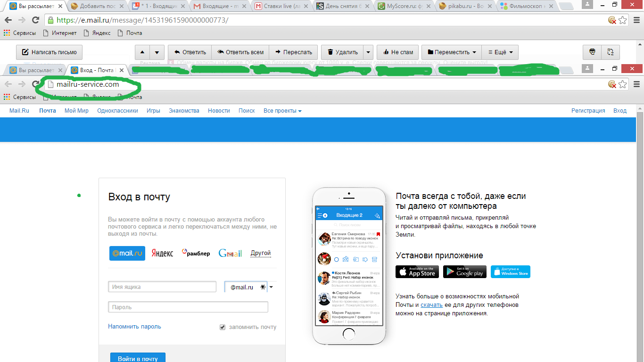Image resolution: width=644 pixels, height=362 pixels.
Task: Click the Google play badge
Action: coord(465,272)
